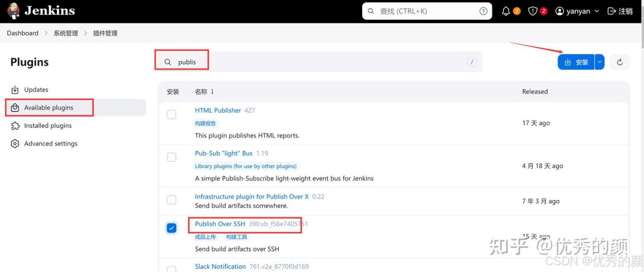Screen dimensions: 644x272
Task: Click the 注销 logout icon
Action: click(612, 11)
